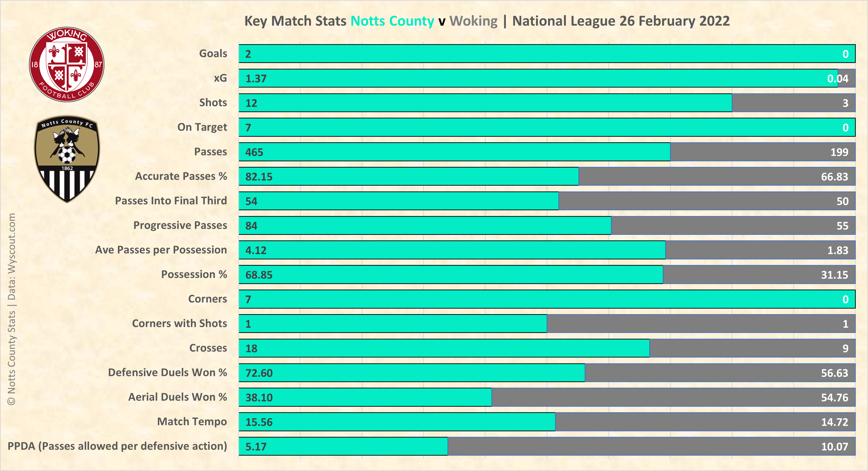Image resolution: width=868 pixels, height=471 pixels.
Task: Click the Woking Football Club crest
Action: click(x=67, y=64)
